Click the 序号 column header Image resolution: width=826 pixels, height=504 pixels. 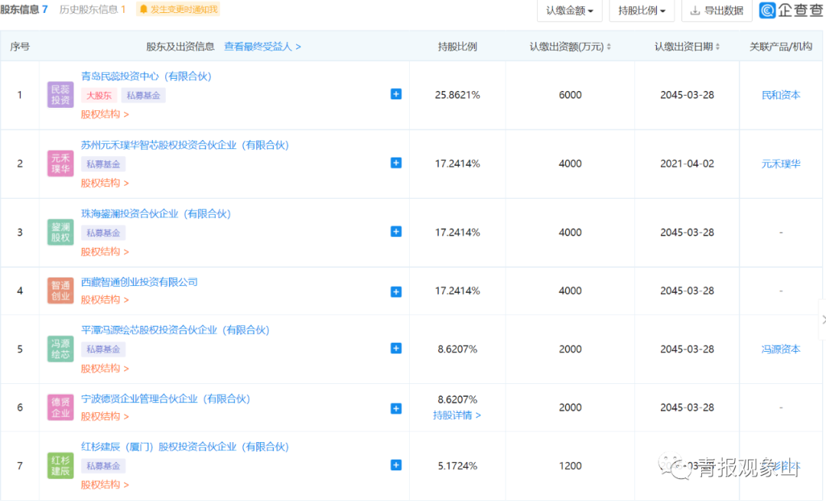19,47
